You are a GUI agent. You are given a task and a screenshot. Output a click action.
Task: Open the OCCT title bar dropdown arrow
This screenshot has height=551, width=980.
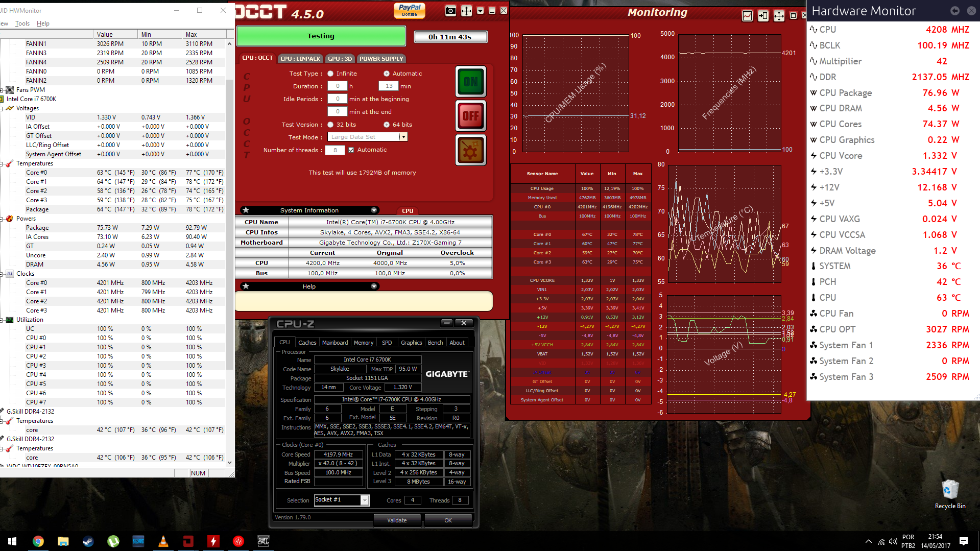(480, 11)
